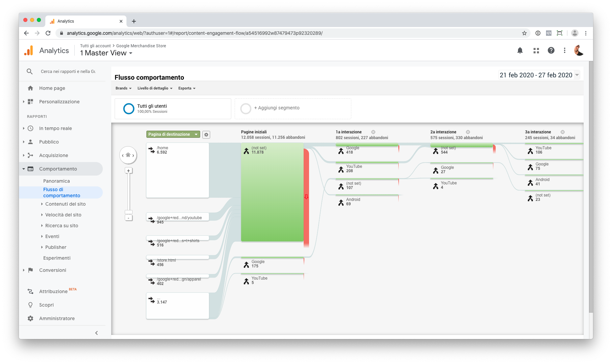Screen dimensions: 612x364
Task: Select Flusso di comportamento
Action: point(62,192)
